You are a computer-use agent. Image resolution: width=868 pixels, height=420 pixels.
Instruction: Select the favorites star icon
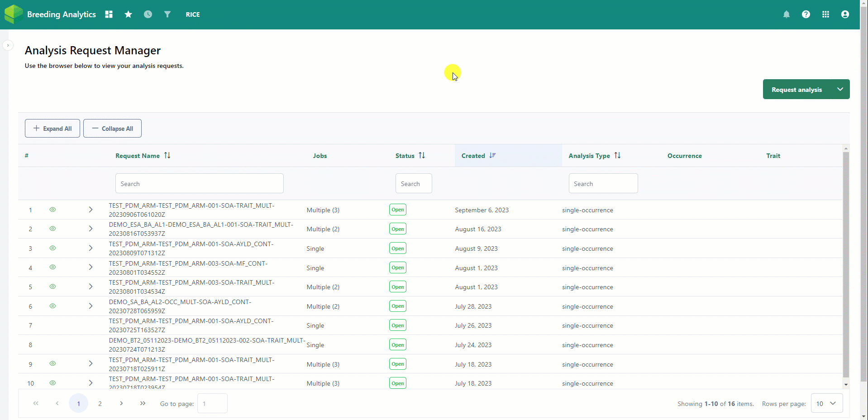[128, 14]
